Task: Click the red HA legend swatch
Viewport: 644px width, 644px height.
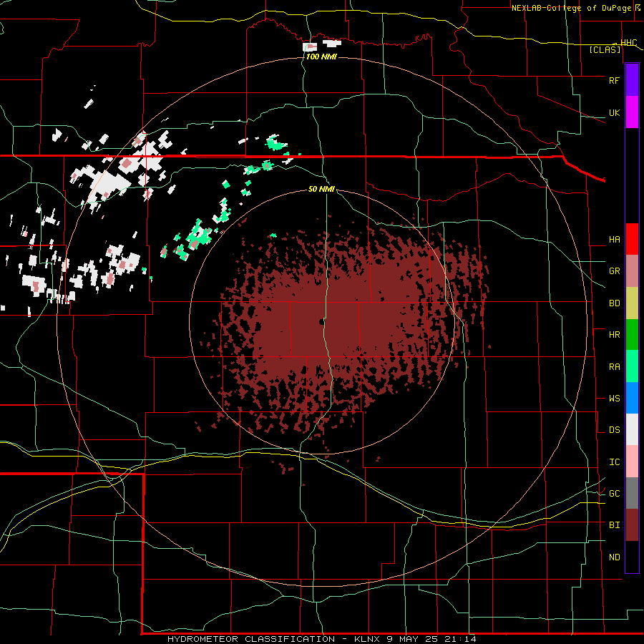Action: 632,239
